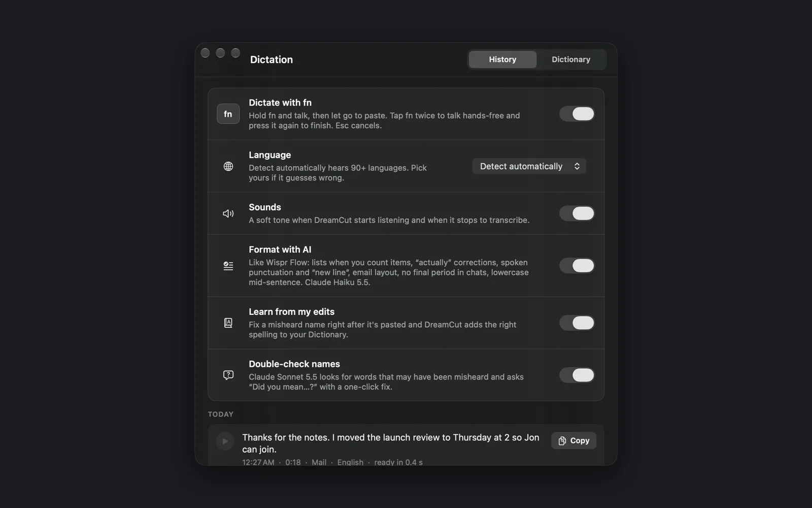Play the Thanks for the notes recording
This screenshot has height=508, width=812.
click(x=225, y=441)
